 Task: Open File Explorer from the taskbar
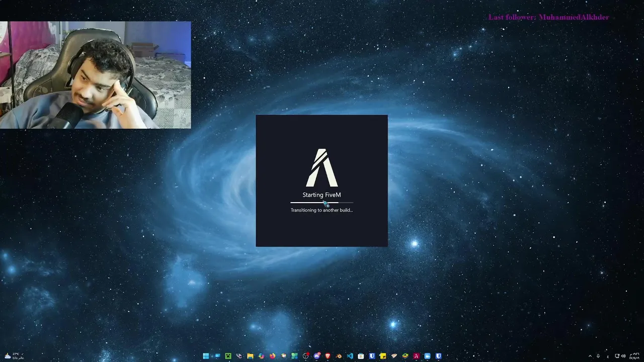click(x=250, y=356)
